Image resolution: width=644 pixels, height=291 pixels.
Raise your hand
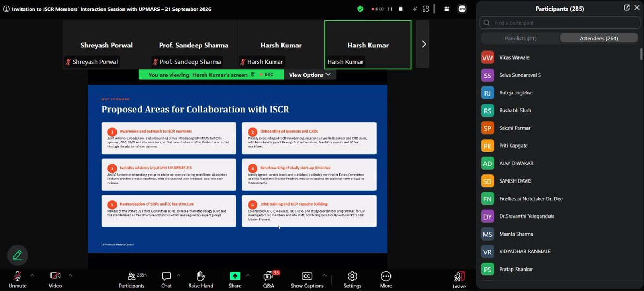(x=200, y=280)
